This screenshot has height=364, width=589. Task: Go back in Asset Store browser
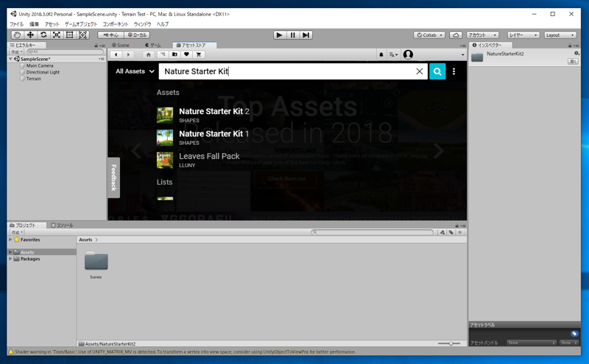point(116,54)
